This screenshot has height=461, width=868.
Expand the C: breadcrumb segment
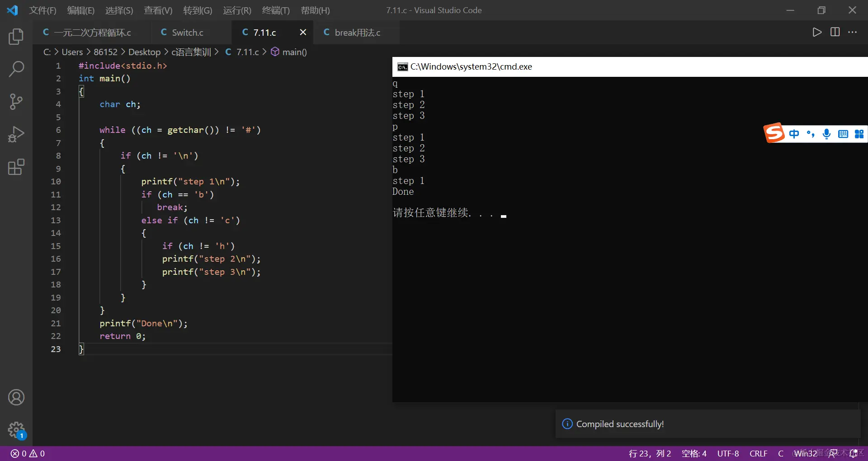point(47,52)
